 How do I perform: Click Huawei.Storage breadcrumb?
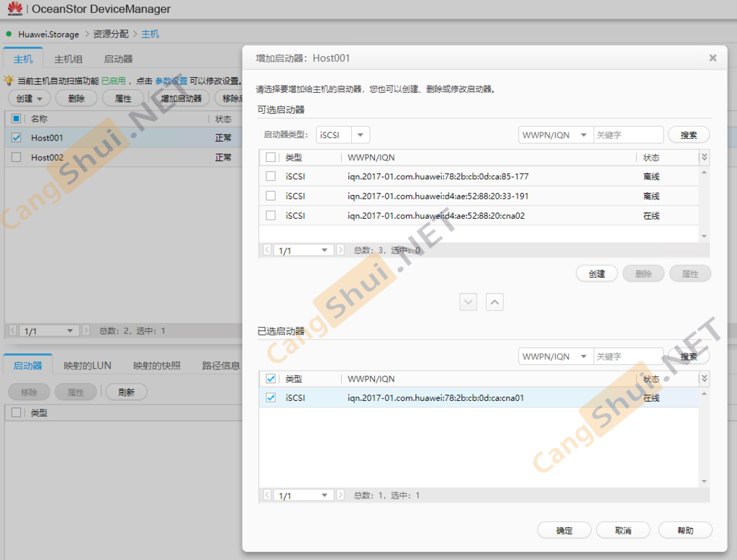(48, 34)
